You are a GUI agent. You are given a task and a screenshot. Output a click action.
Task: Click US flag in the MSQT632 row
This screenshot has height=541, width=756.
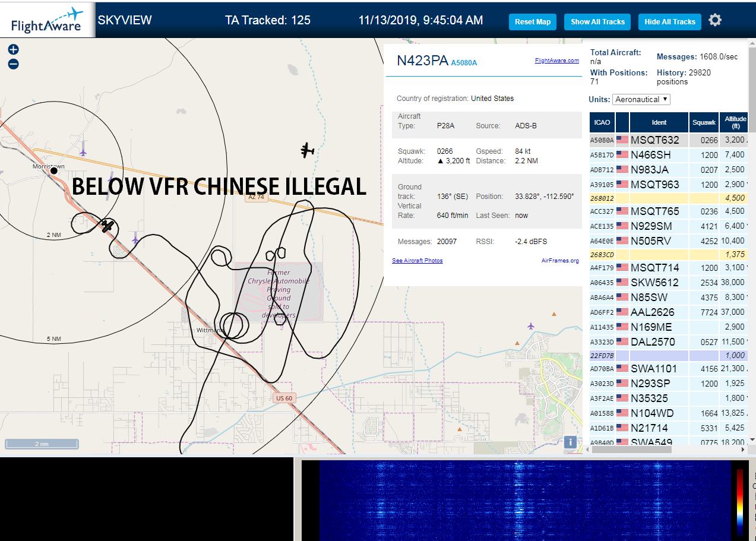622,140
